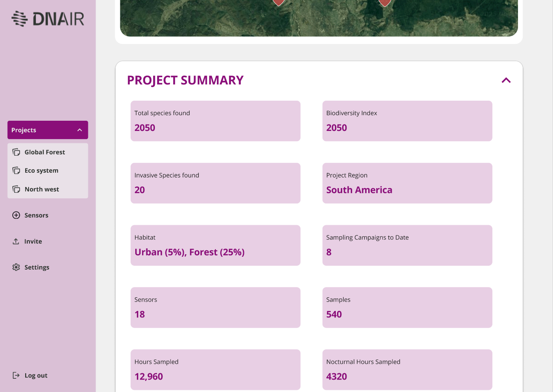Open the Global Forest project
This screenshot has width=553, height=392.
click(x=45, y=152)
